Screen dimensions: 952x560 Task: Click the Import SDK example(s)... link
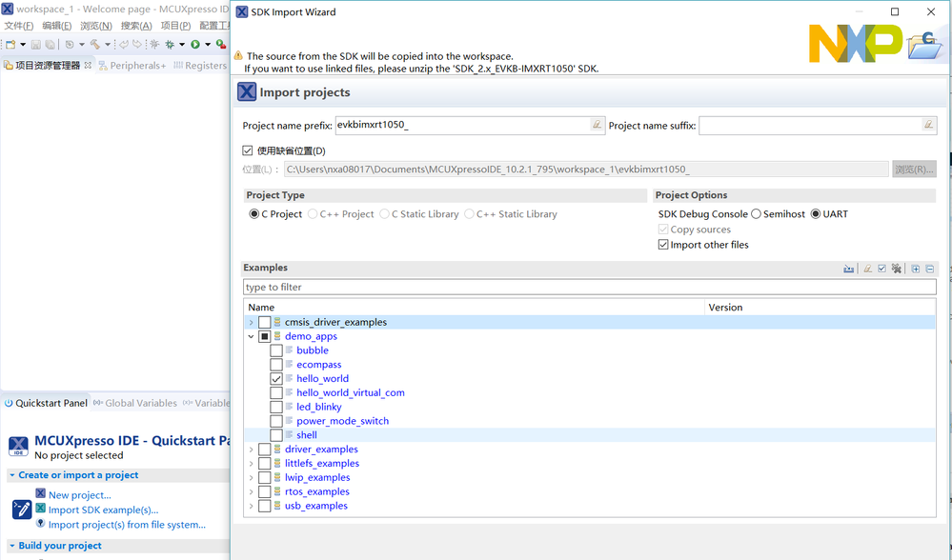click(x=103, y=510)
